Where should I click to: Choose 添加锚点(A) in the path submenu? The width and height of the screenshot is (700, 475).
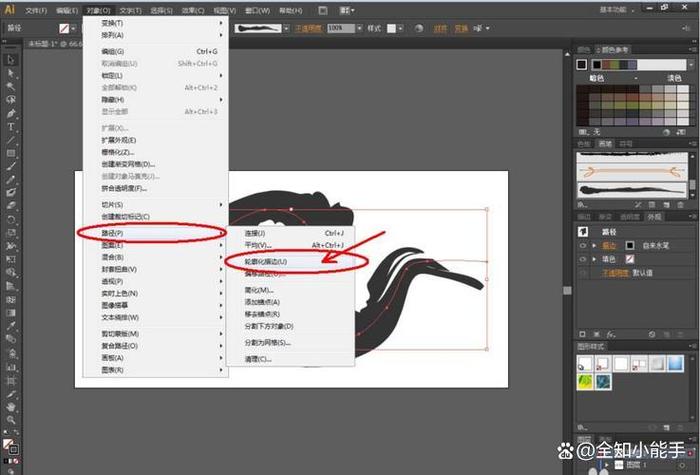291,302
